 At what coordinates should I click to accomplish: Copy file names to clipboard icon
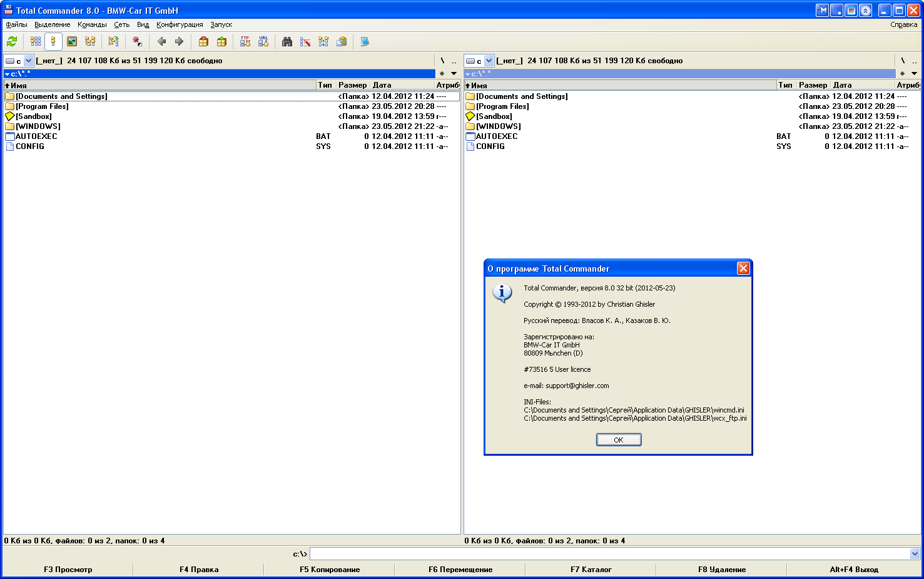342,41
